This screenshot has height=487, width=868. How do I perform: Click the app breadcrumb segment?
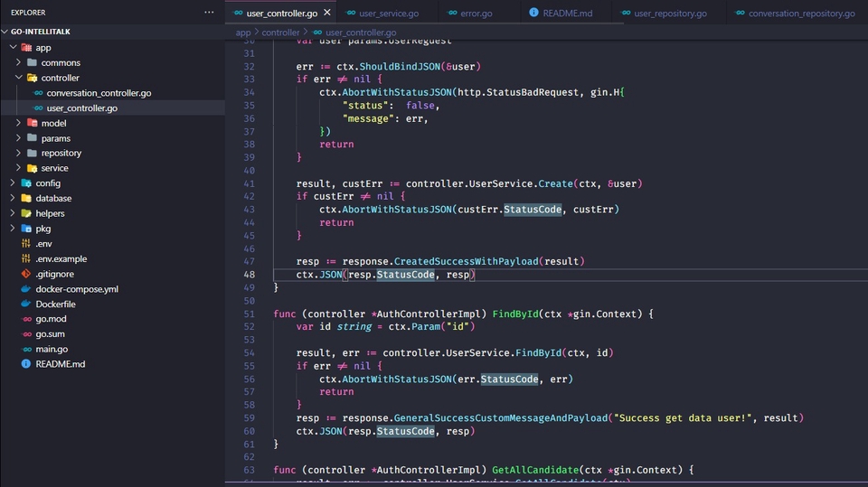[x=243, y=33]
